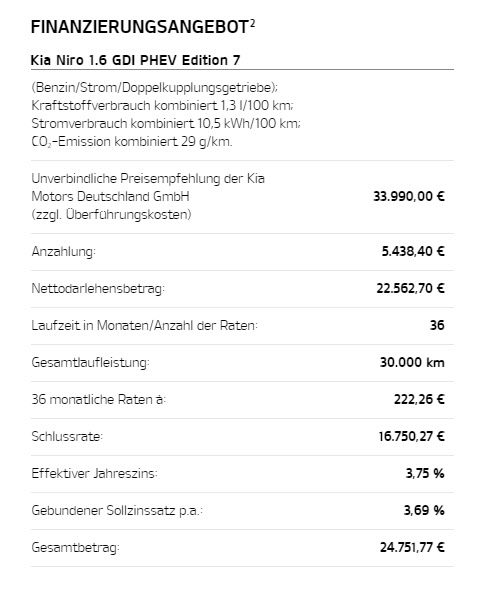Click the Nettodarlehensbetrag label

point(98,289)
